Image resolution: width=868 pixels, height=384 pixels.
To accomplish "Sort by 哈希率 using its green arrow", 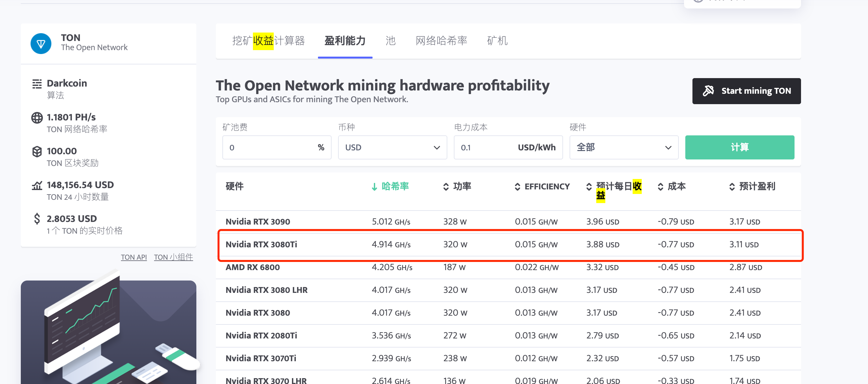I will pyautogui.click(x=374, y=186).
